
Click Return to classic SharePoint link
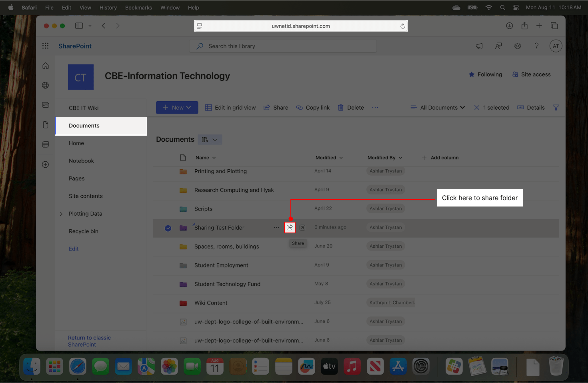click(89, 341)
